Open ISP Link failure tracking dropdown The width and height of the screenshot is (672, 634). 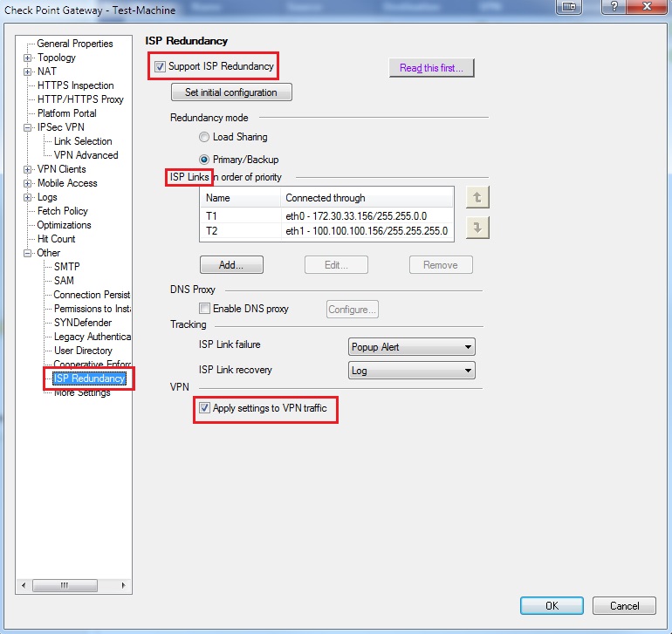[411, 346]
